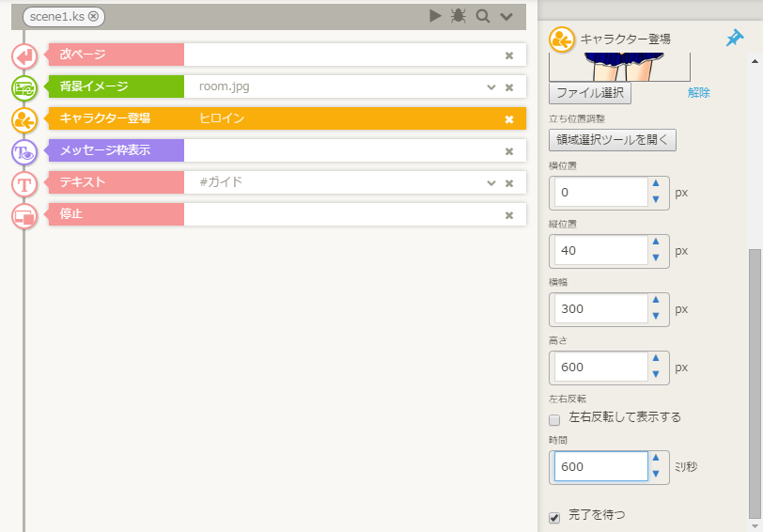Viewport: 763px width, 532px height.
Task: Click the stop (停止) circle icon
Action: (x=24, y=215)
